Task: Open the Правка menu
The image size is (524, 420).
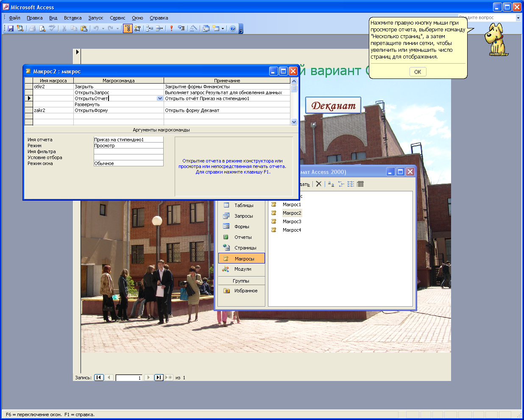Action: pyautogui.click(x=34, y=18)
